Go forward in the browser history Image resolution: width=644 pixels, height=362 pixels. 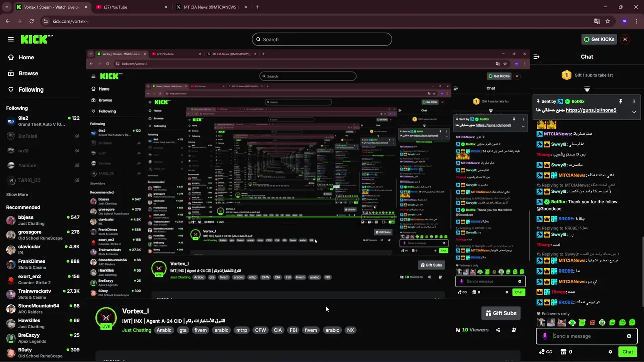pos(19,21)
